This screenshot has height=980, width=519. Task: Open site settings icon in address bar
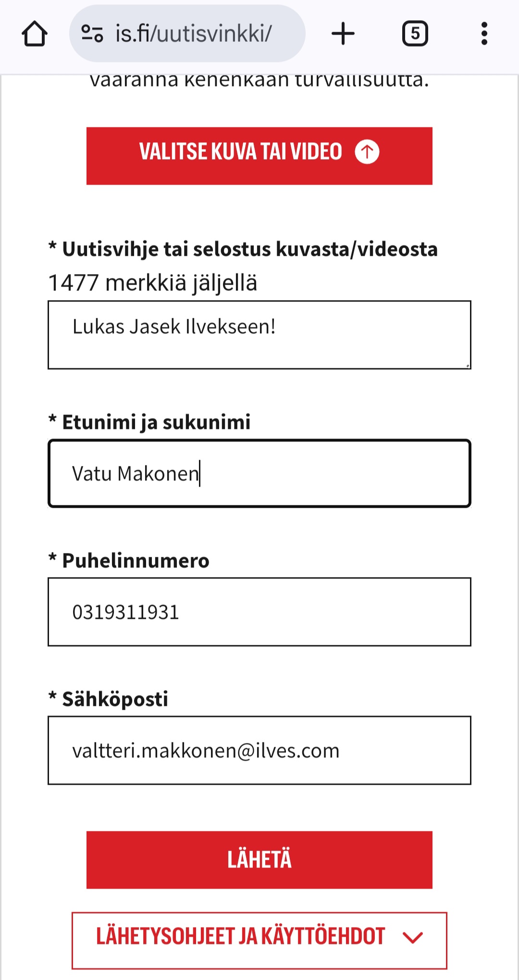tap(92, 34)
